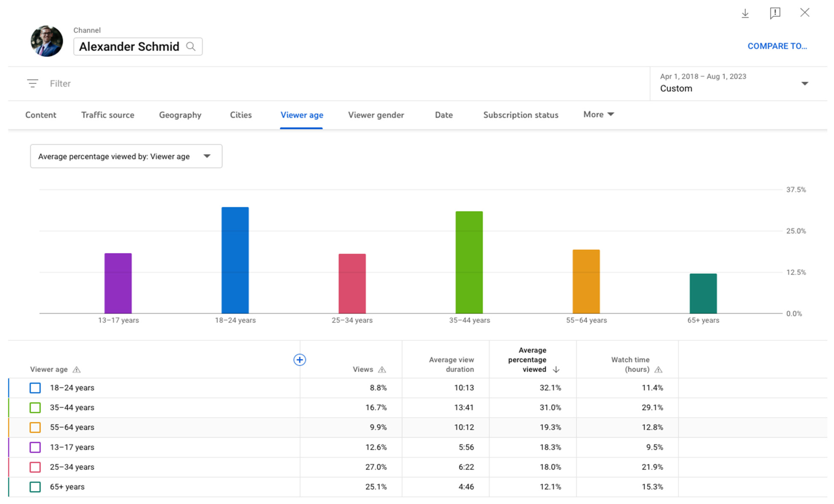Click the filter lines icon
834x504 pixels.
click(x=33, y=83)
